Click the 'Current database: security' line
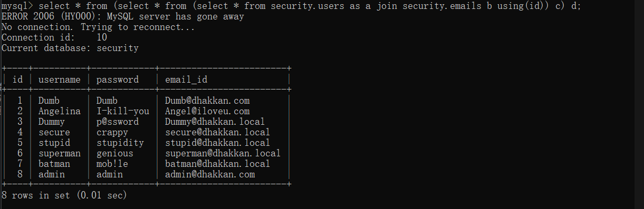 click(70, 48)
